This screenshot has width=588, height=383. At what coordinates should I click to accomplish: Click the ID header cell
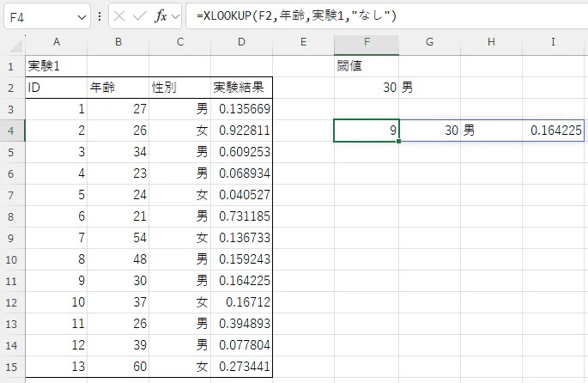(x=57, y=88)
